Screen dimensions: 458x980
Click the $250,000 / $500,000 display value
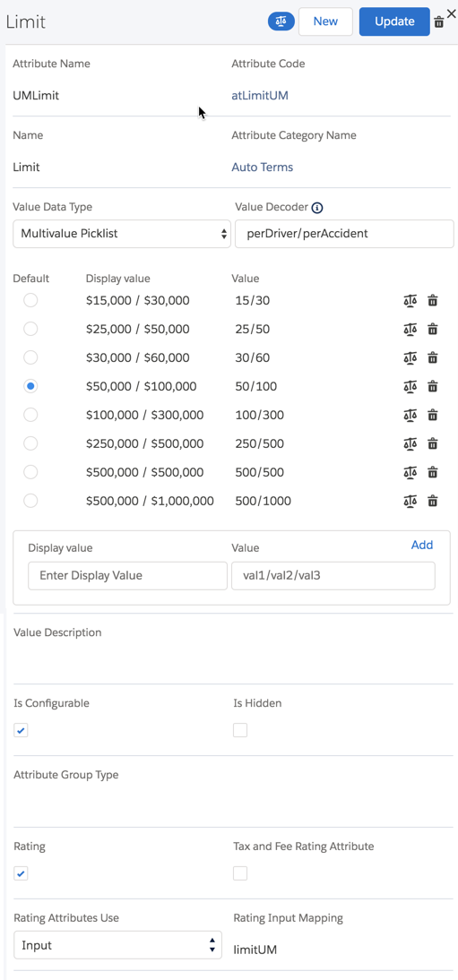click(x=144, y=443)
